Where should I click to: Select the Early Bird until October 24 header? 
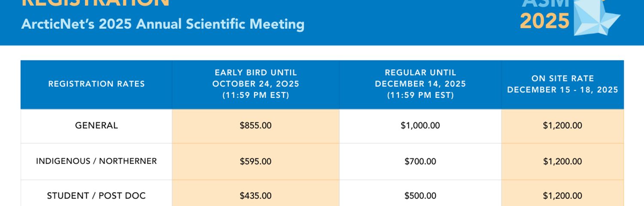point(256,84)
